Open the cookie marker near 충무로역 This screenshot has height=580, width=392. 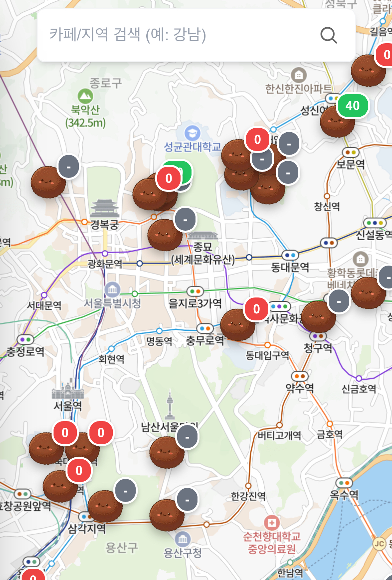[x=237, y=325]
